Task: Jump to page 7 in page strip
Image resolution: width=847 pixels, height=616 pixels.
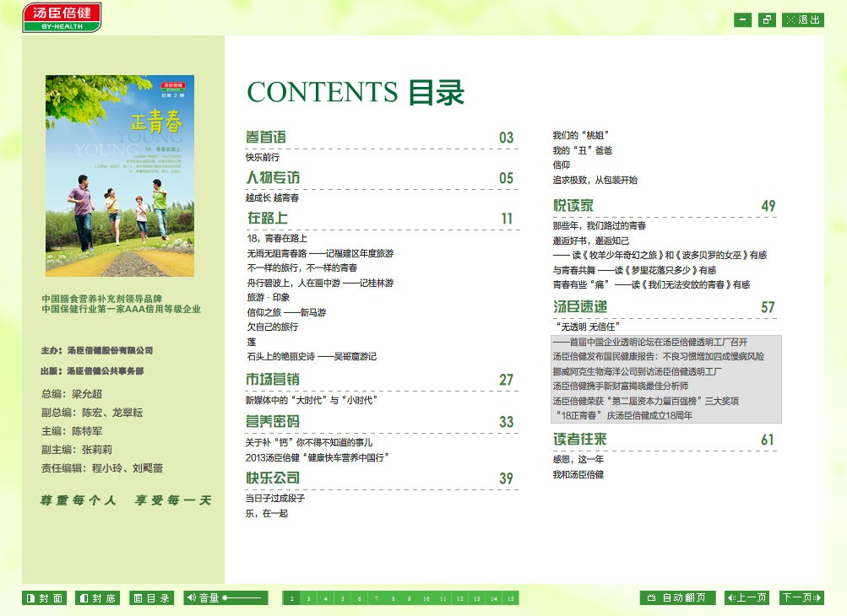Action: click(x=376, y=598)
